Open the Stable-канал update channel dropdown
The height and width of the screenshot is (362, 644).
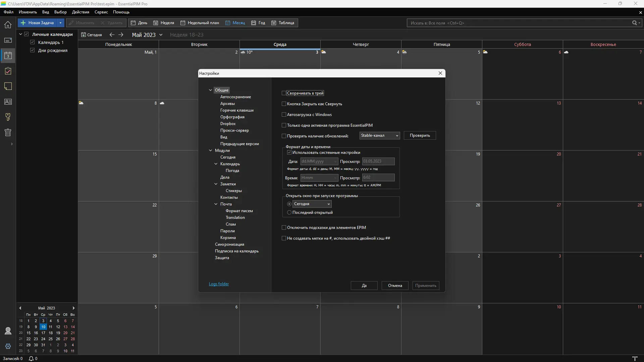tap(379, 135)
